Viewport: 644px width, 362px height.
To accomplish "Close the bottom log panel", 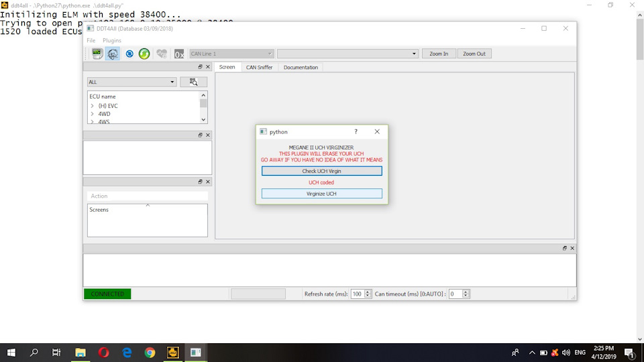I will coord(572,248).
